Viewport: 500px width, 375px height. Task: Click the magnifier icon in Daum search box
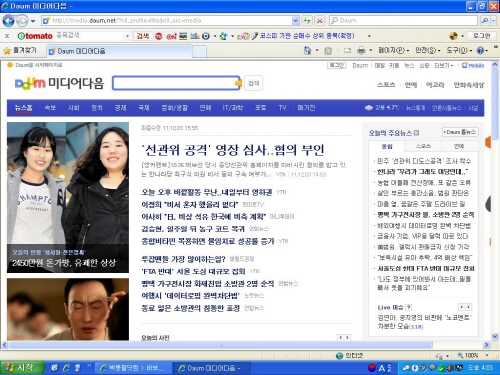[x=485, y=21]
